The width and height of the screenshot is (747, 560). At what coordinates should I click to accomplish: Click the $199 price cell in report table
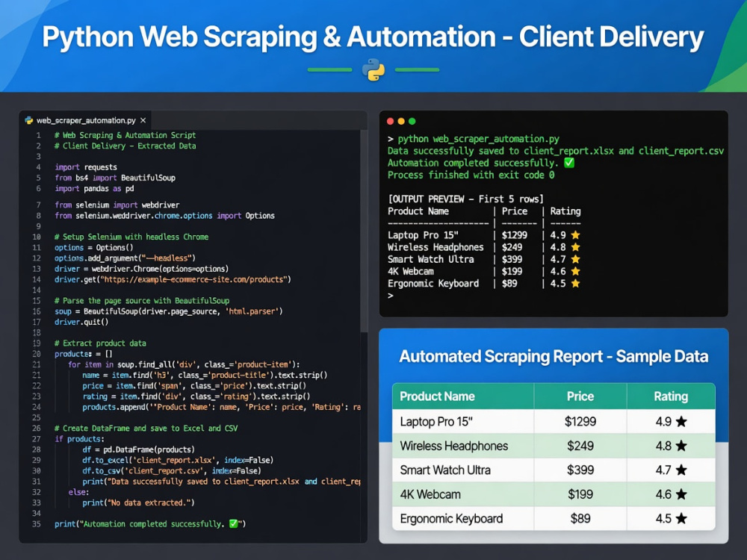580,495
